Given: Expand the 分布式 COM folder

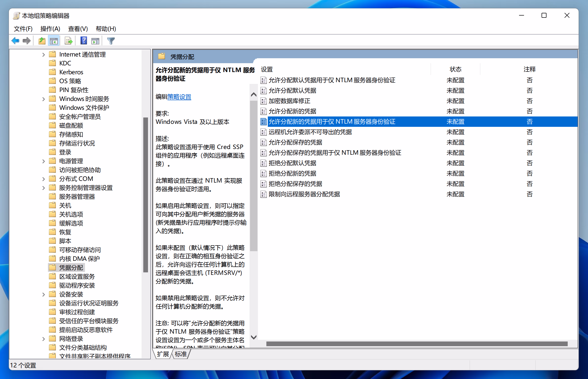Looking at the screenshot, I should [x=43, y=179].
